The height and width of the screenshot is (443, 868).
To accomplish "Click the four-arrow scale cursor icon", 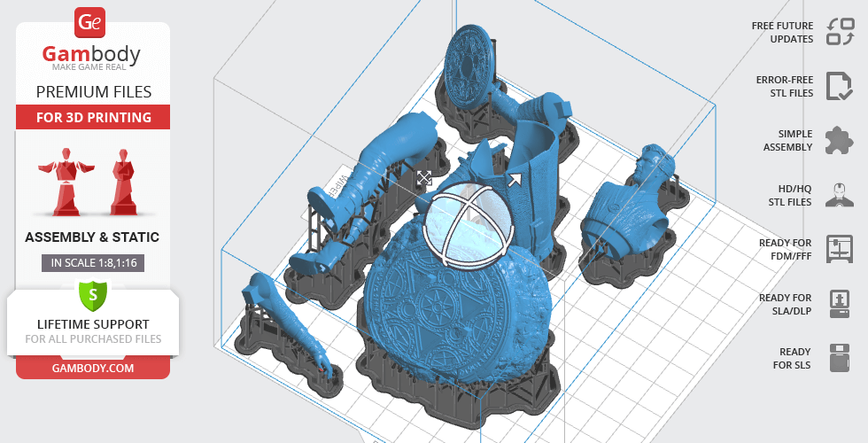I will point(424,178).
